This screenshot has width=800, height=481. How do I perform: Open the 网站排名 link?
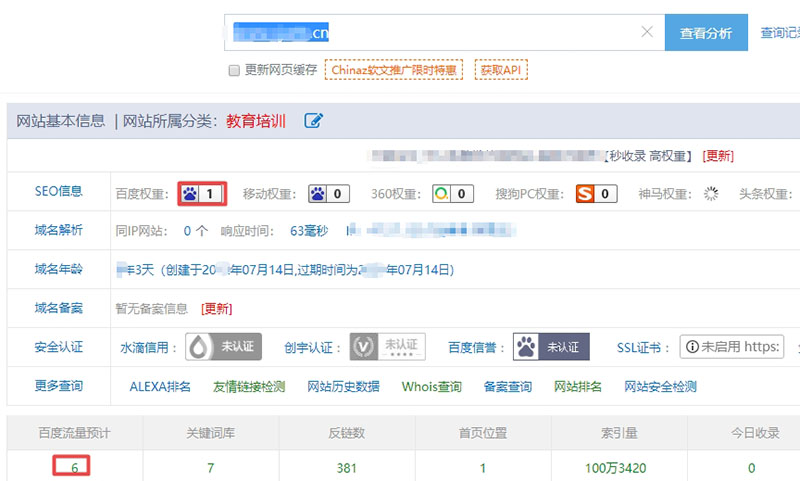pos(578,387)
